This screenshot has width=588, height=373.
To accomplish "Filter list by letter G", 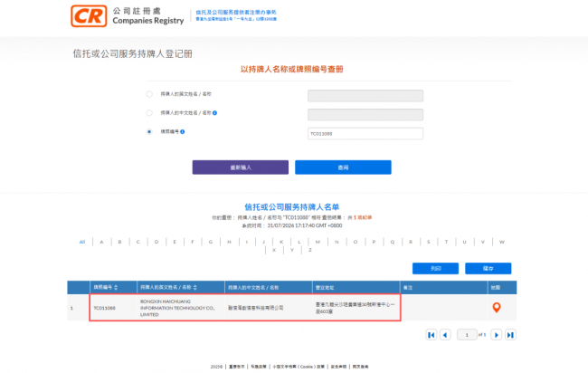I will click(211, 242).
